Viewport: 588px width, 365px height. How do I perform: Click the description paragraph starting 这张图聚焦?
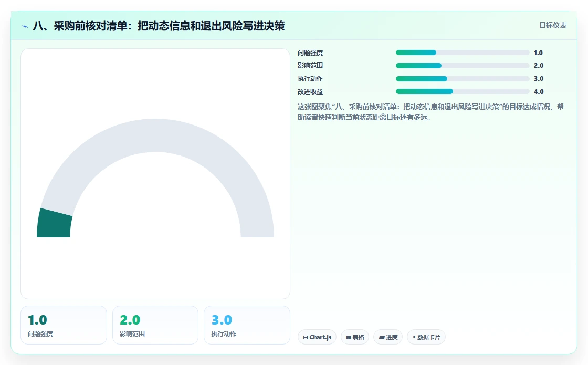(x=430, y=112)
